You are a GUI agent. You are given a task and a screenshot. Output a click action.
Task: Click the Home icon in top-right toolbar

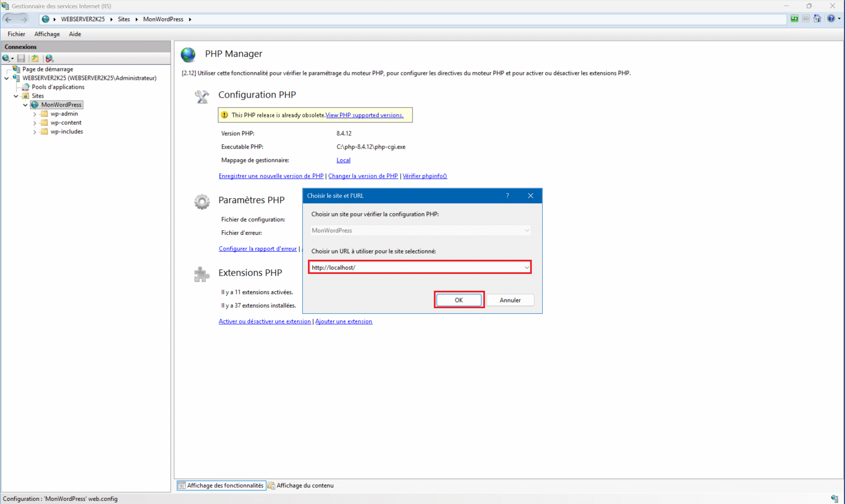(x=817, y=19)
